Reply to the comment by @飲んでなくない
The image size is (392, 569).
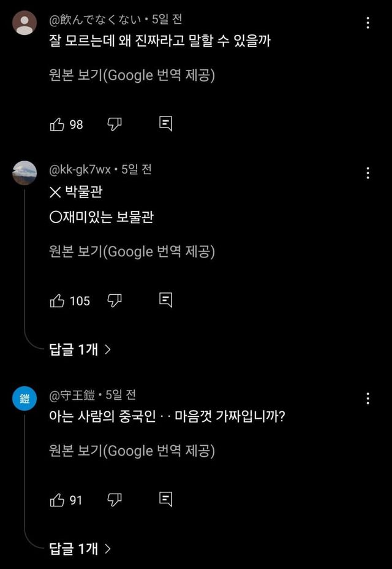165,124
